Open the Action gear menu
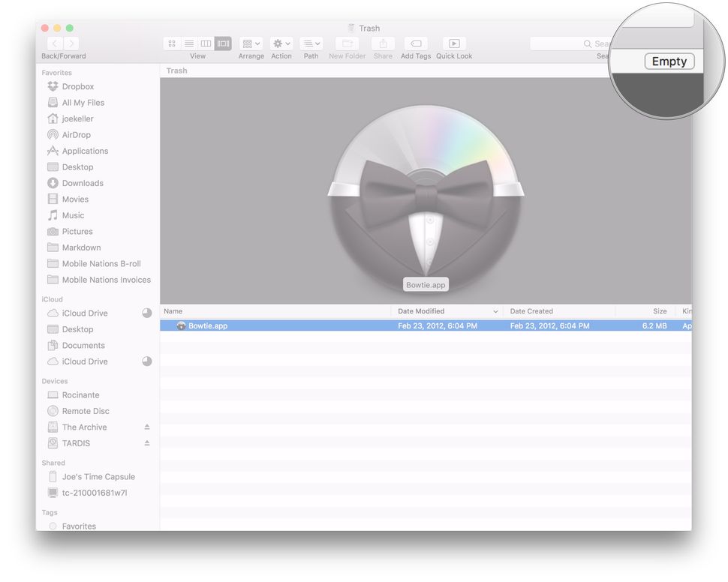 point(281,43)
